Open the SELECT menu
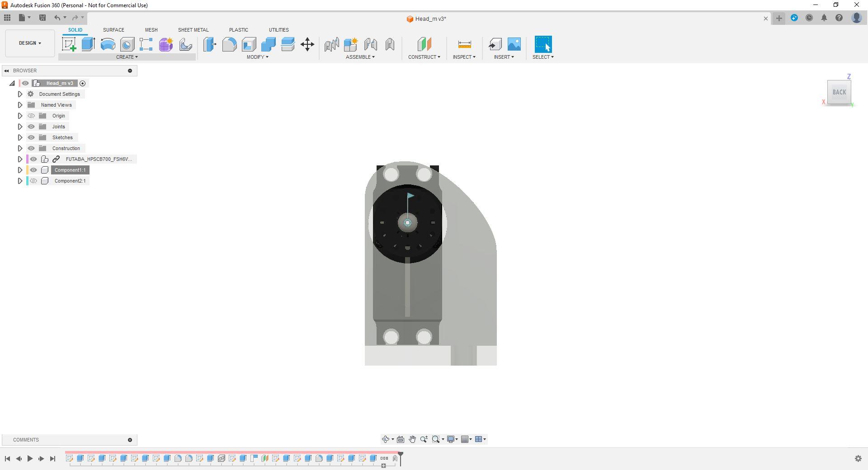 coord(543,57)
